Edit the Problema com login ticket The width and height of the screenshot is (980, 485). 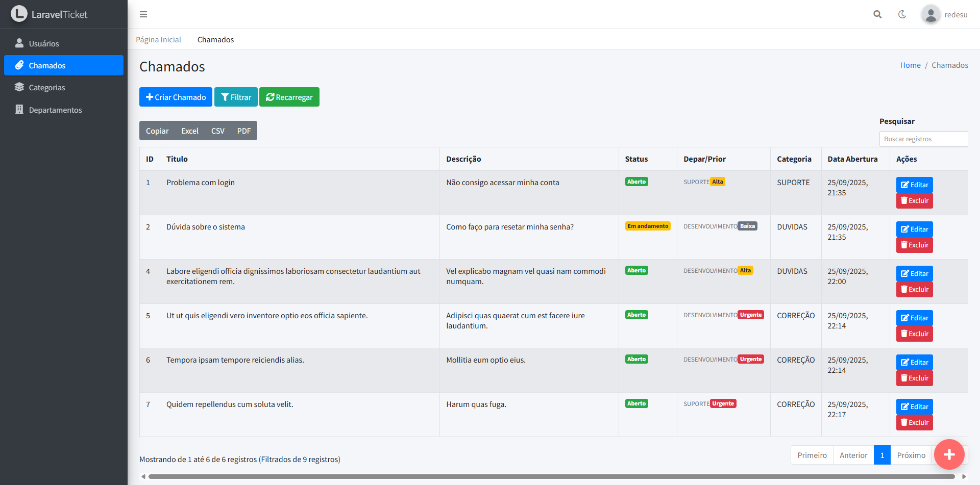click(x=914, y=185)
